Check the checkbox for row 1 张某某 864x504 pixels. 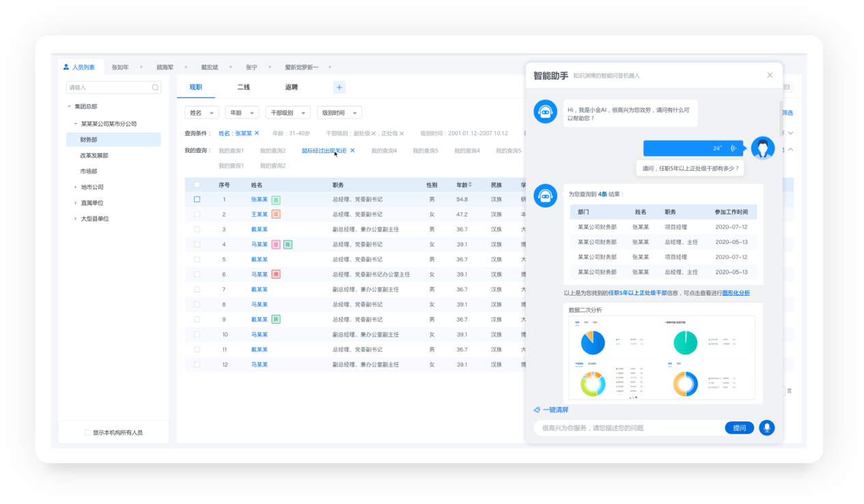pos(197,199)
